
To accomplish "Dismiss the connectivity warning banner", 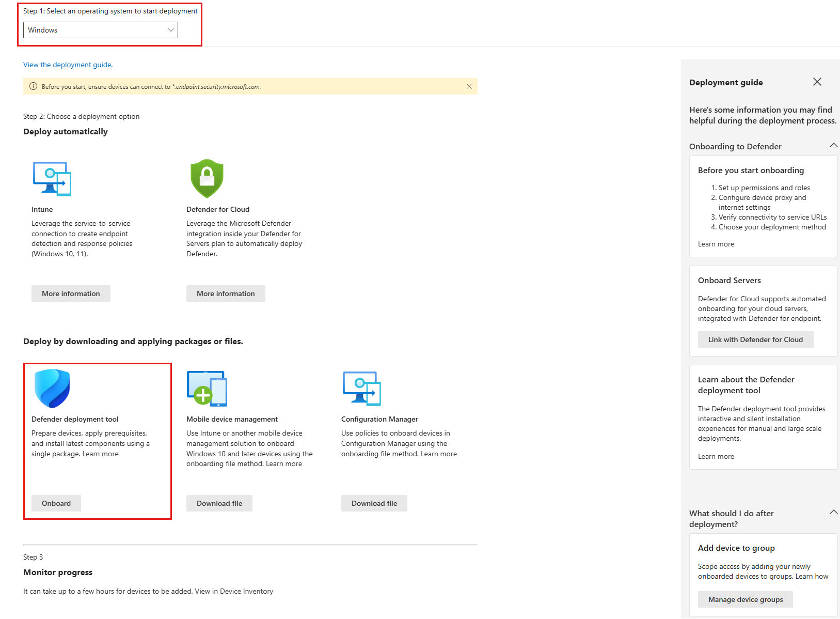I will point(469,86).
